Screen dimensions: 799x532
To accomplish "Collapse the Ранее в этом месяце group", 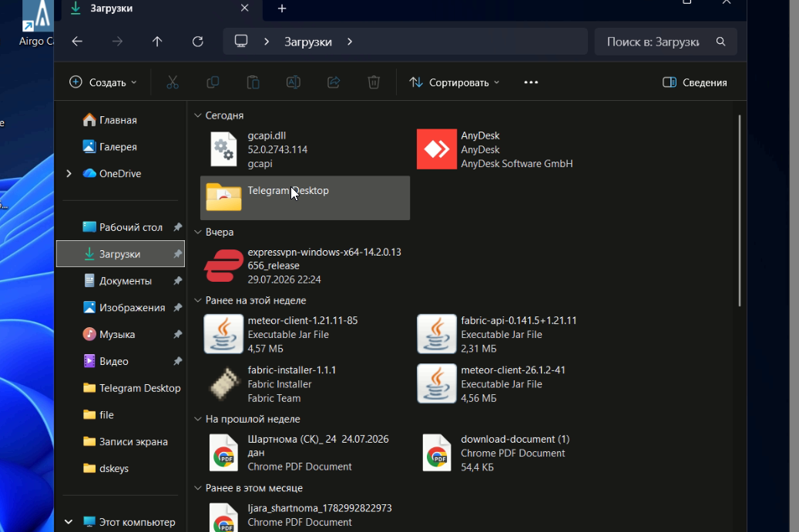I will coord(198,488).
